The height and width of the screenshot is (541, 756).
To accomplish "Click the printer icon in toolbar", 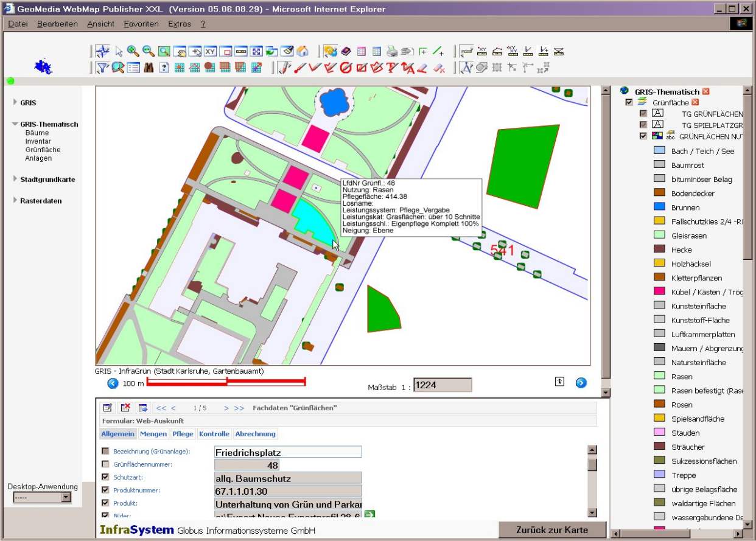I will 393,52.
